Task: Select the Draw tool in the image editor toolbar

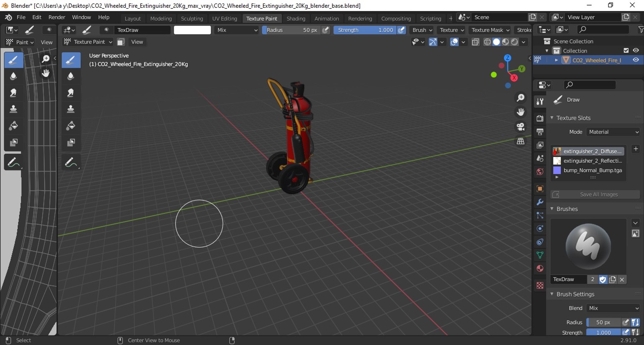Action: (14, 60)
